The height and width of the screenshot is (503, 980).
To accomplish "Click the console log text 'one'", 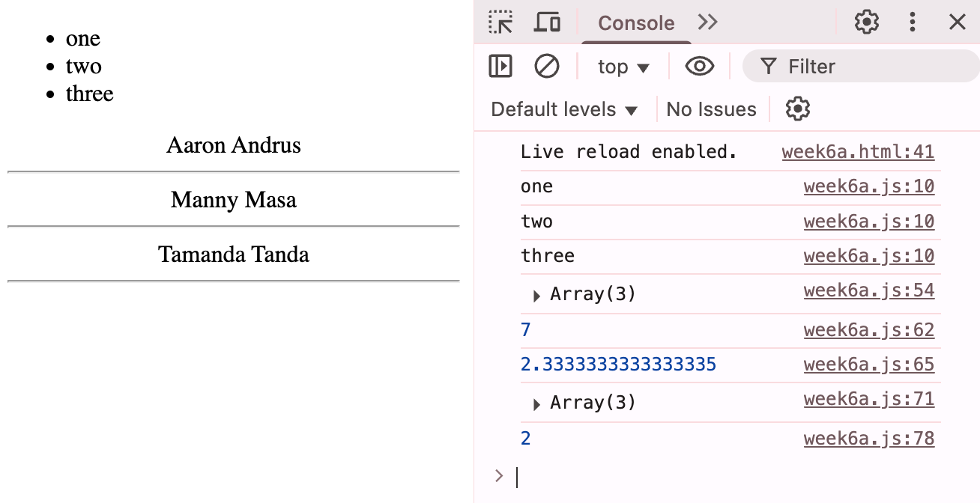I will coord(536,186).
